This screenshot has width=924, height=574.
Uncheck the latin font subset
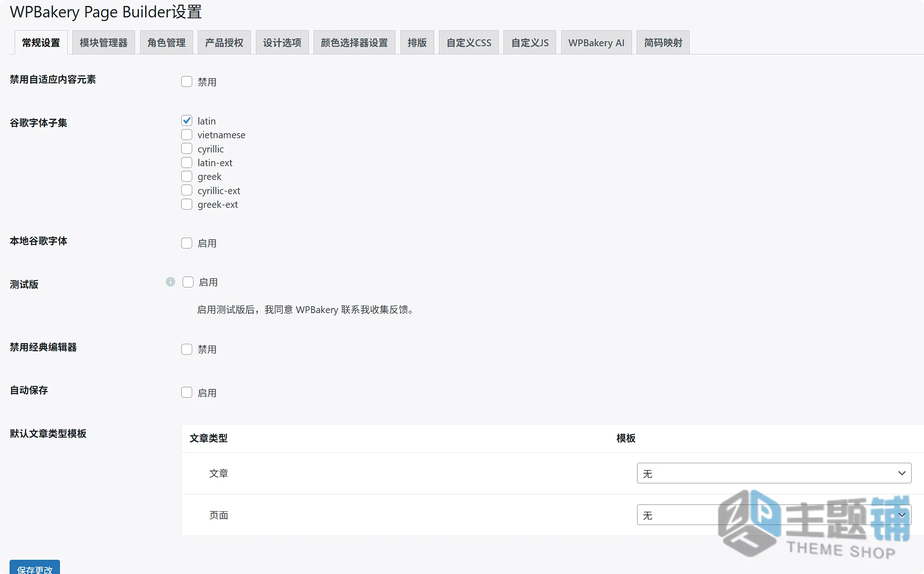coord(187,120)
